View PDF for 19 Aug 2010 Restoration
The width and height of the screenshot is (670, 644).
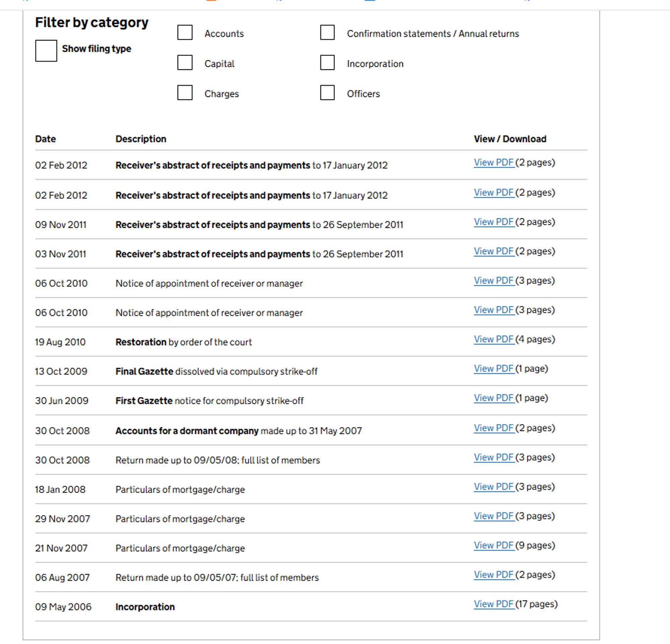pos(493,339)
